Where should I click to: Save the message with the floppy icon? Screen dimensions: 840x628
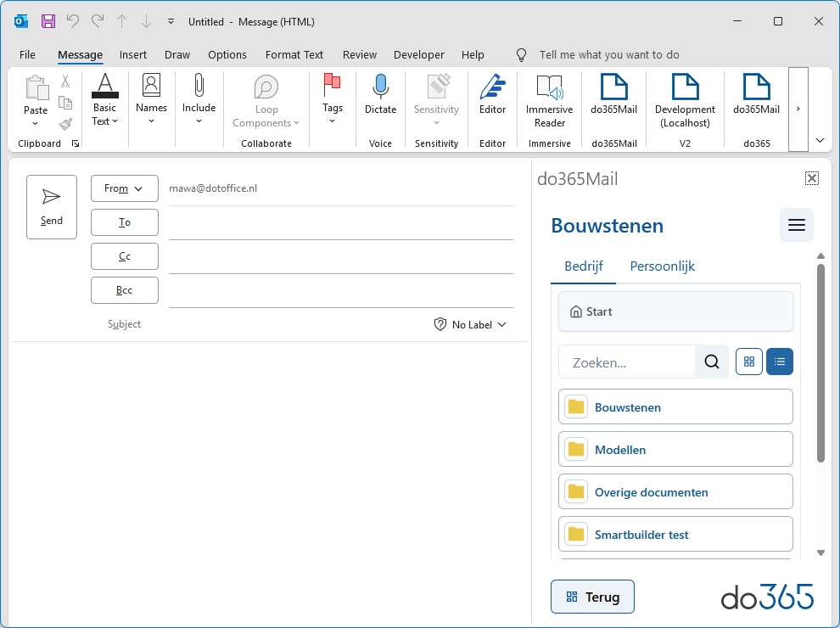point(48,21)
